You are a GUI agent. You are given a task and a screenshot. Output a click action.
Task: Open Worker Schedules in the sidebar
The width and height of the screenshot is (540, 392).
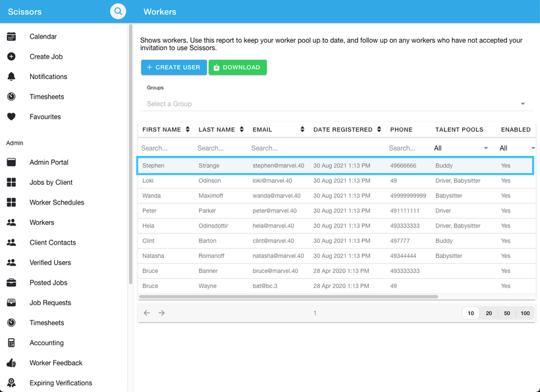pyautogui.click(x=57, y=203)
